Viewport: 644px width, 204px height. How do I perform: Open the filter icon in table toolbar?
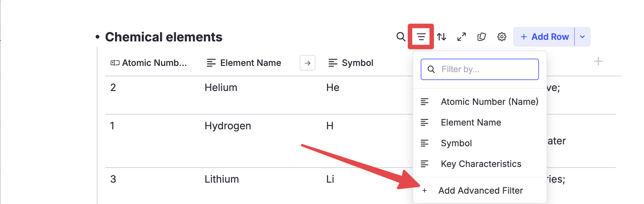(421, 37)
